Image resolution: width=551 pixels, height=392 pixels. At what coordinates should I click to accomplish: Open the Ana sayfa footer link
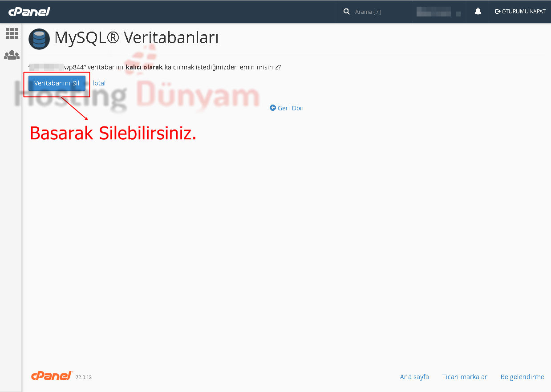[x=414, y=377]
